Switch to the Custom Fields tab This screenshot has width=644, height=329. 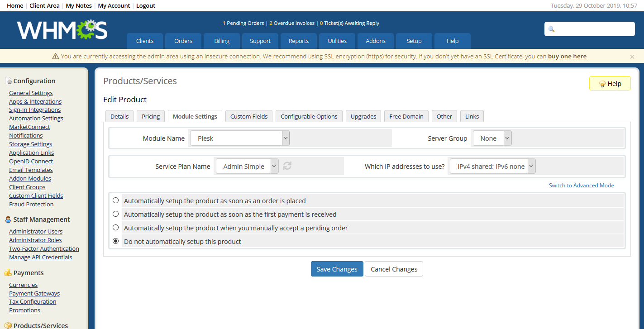click(249, 116)
